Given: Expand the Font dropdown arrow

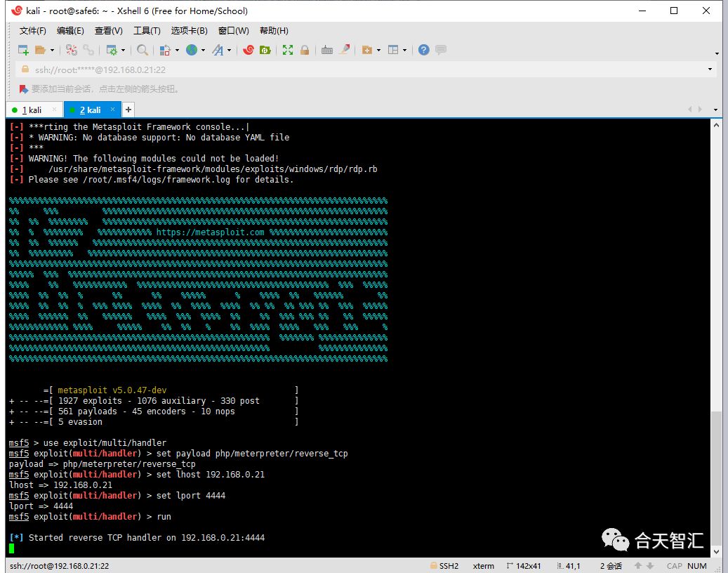Looking at the screenshot, I should click(230, 50).
